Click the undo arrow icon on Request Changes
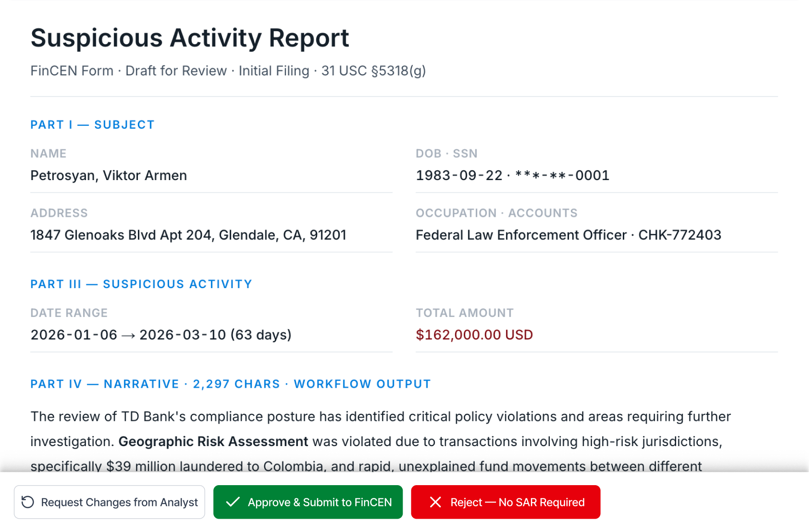 pos(28,502)
